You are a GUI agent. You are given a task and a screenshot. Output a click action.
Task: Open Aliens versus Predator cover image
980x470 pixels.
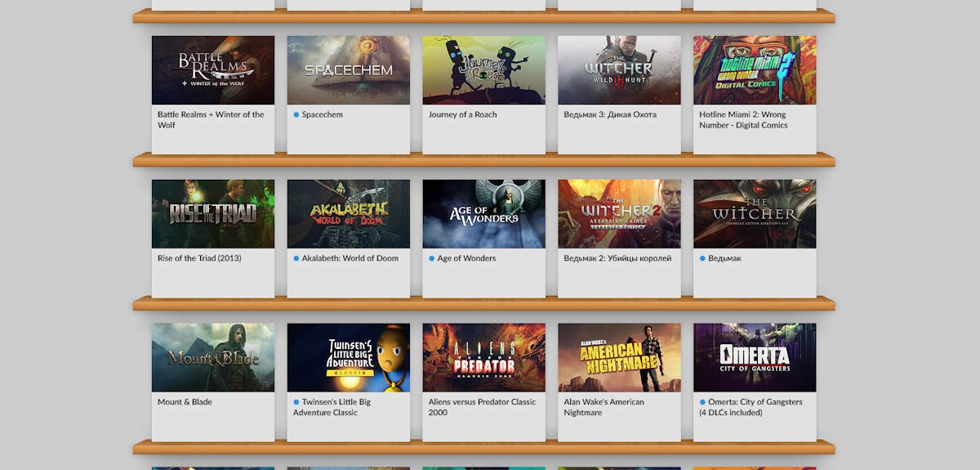pyautogui.click(x=484, y=358)
